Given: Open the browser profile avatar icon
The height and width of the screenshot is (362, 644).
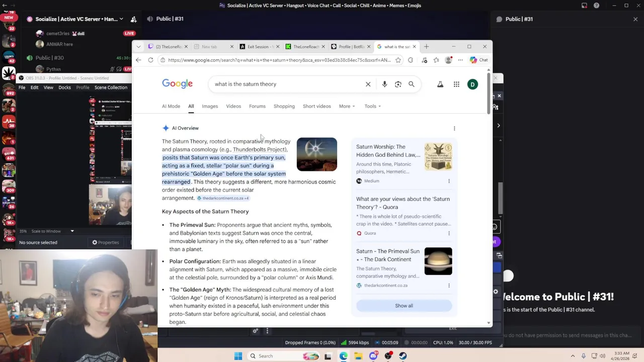Looking at the screenshot, I should click(448, 60).
